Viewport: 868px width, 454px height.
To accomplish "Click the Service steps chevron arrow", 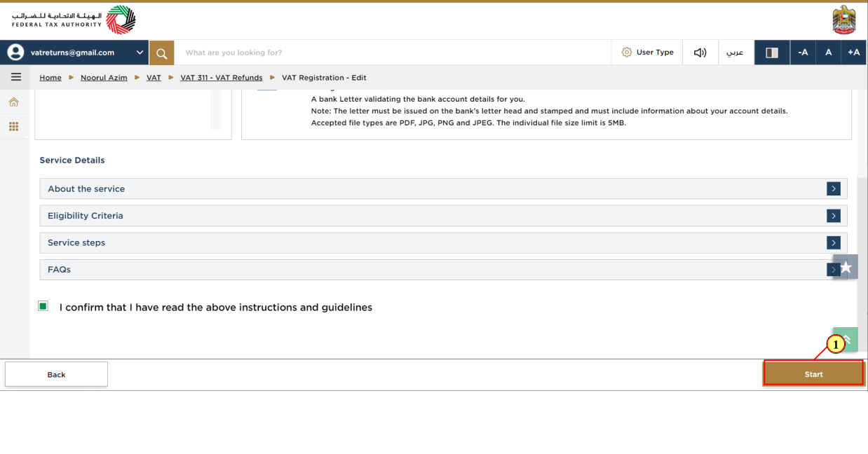I will [x=833, y=242].
